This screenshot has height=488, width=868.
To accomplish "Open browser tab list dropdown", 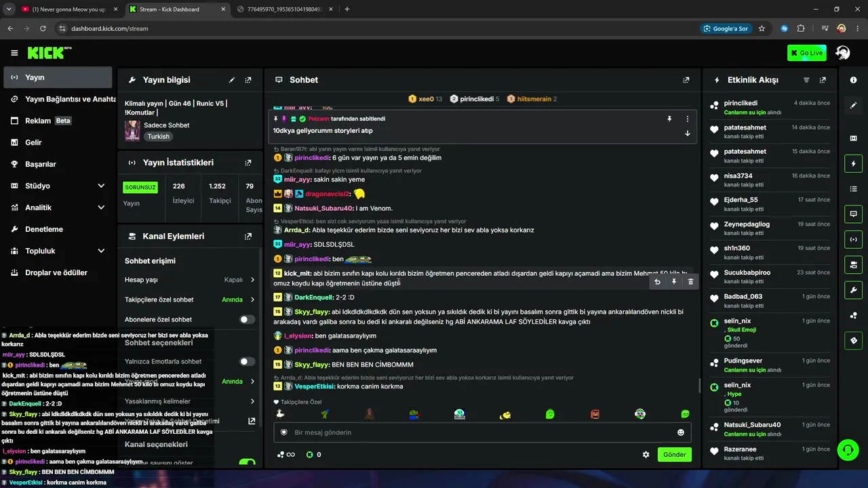I will pyautogui.click(x=9, y=9).
